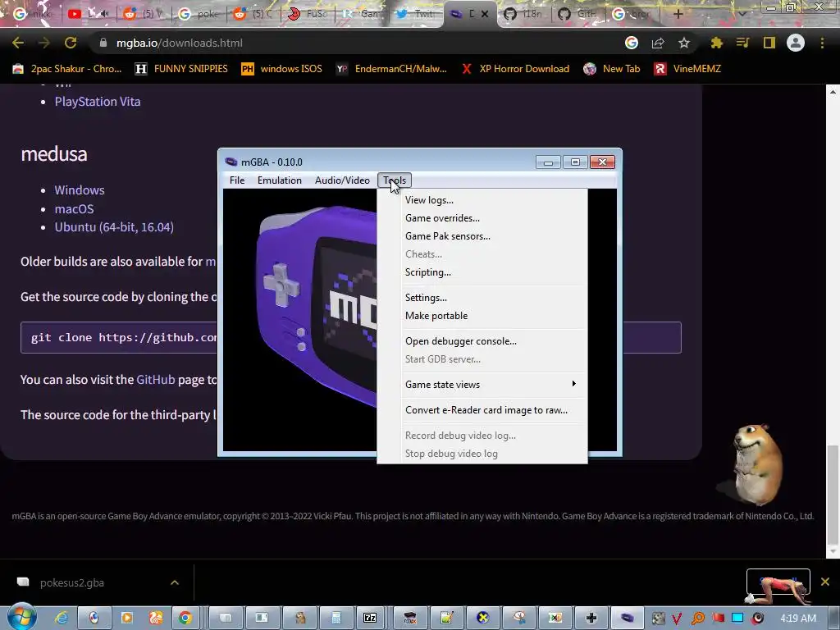Choose Make portable in Tools menu

[x=482, y=316]
